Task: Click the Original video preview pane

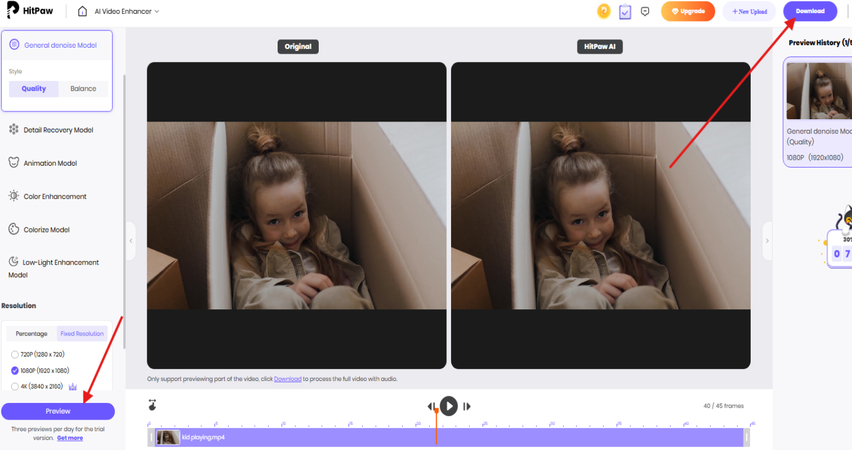Action: point(297,215)
